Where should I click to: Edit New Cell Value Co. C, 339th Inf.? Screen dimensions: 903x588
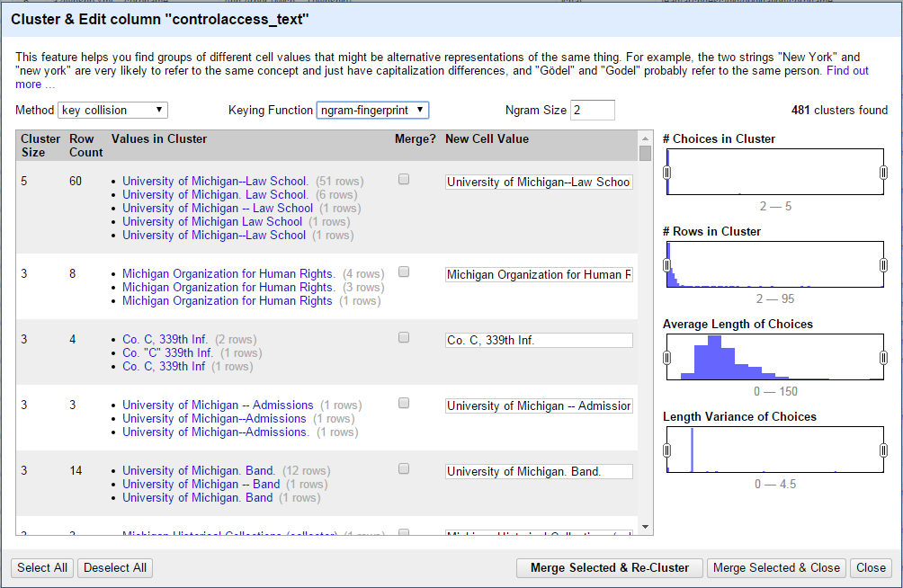point(539,341)
